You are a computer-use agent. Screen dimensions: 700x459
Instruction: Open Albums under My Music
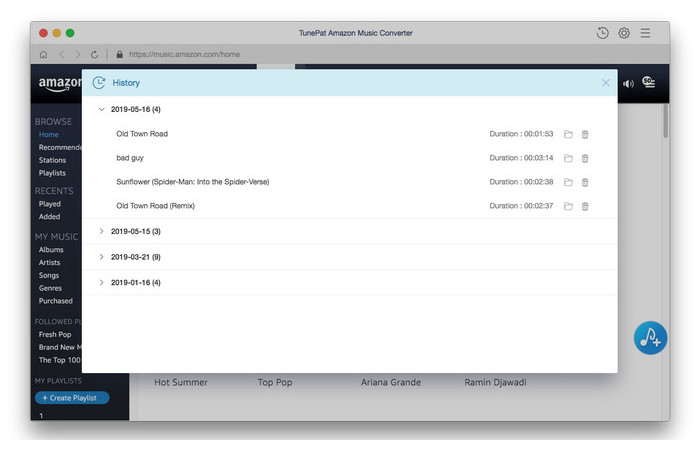point(51,250)
